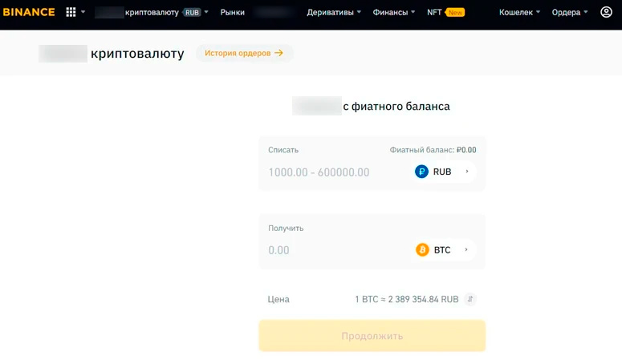Go to the Рынки page
This screenshot has width=622, height=364.
pyautogui.click(x=233, y=12)
